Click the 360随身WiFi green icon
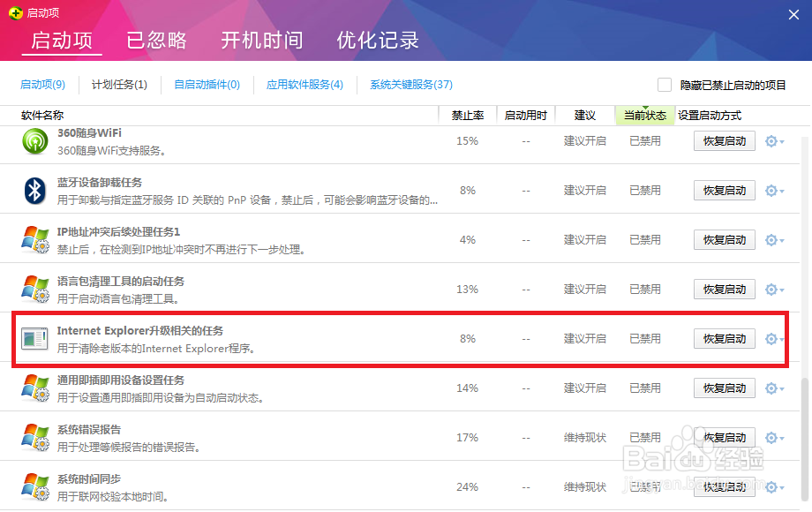Screen dimensions: 812x512 pyautogui.click(x=35, y=141)
